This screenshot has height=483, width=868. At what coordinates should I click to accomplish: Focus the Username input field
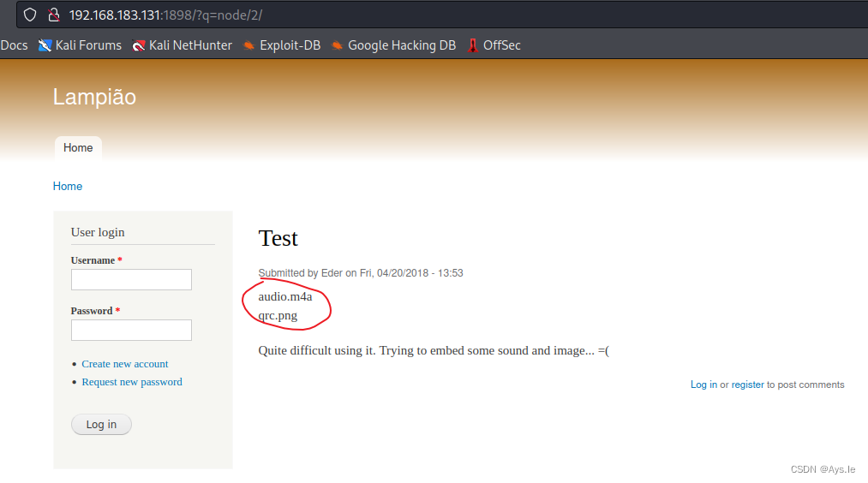tap(131, 279)
